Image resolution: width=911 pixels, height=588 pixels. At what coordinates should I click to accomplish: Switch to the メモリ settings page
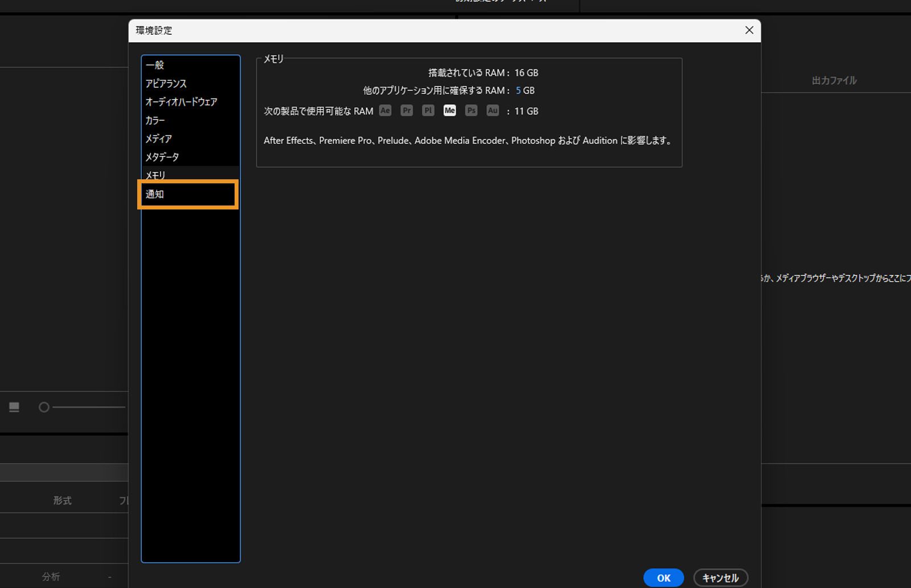pyautogui.click(x=155, y=175)
